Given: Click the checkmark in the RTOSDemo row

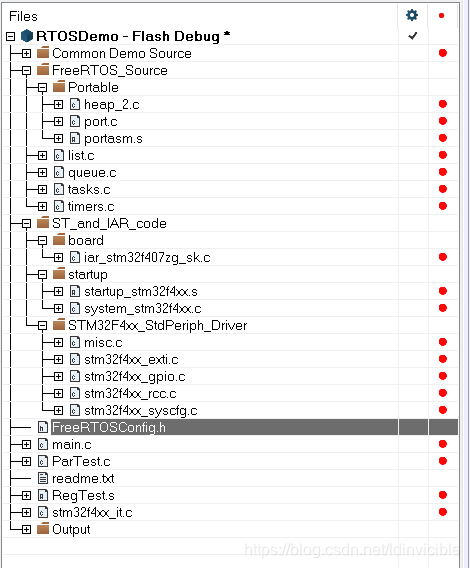Looking at the screenshot, I should [412, 36].
